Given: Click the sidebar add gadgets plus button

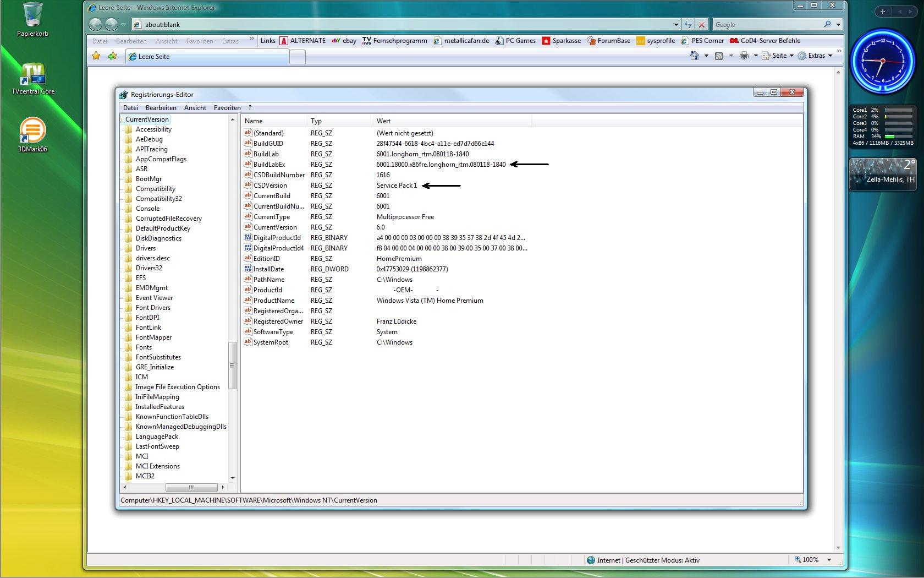Looking at the screenshot, I should pyautogui.click(x=882, y=11).
